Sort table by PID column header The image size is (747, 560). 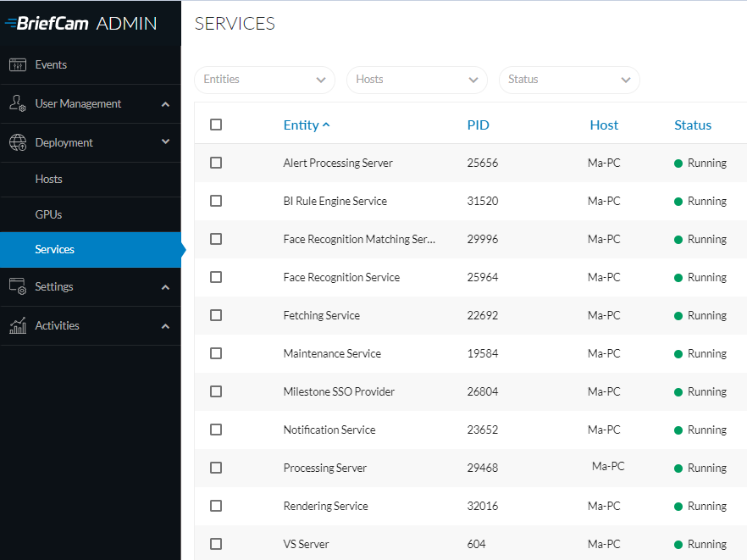pyautogui.click(x=478, y=125)
